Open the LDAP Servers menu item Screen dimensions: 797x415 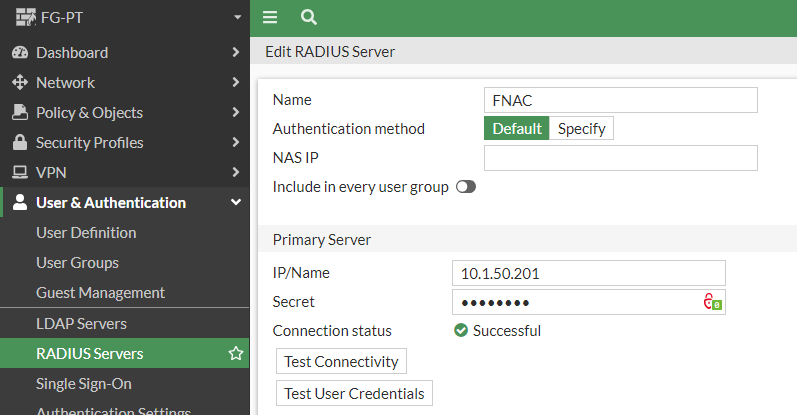coord(81,323)
